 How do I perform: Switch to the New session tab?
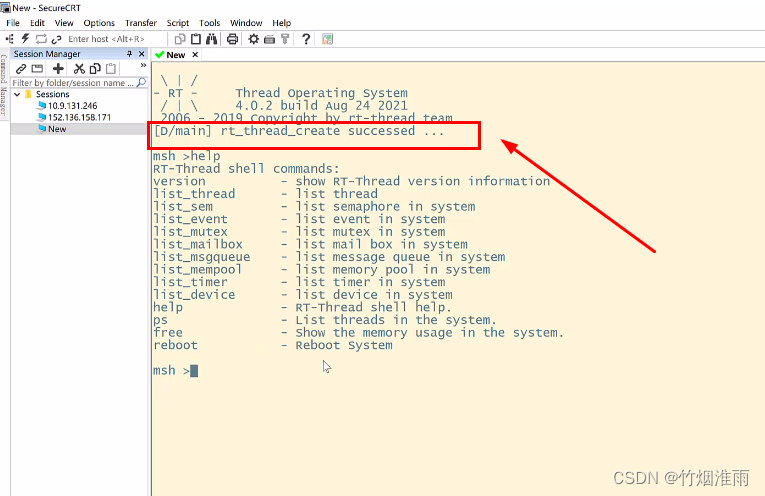(176, 55)
